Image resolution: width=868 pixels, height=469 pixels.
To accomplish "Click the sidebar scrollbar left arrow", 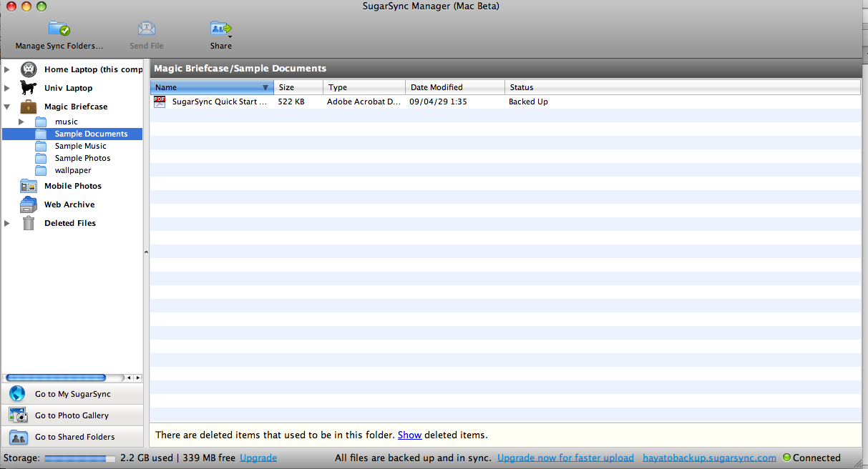I will click(130, 377).
